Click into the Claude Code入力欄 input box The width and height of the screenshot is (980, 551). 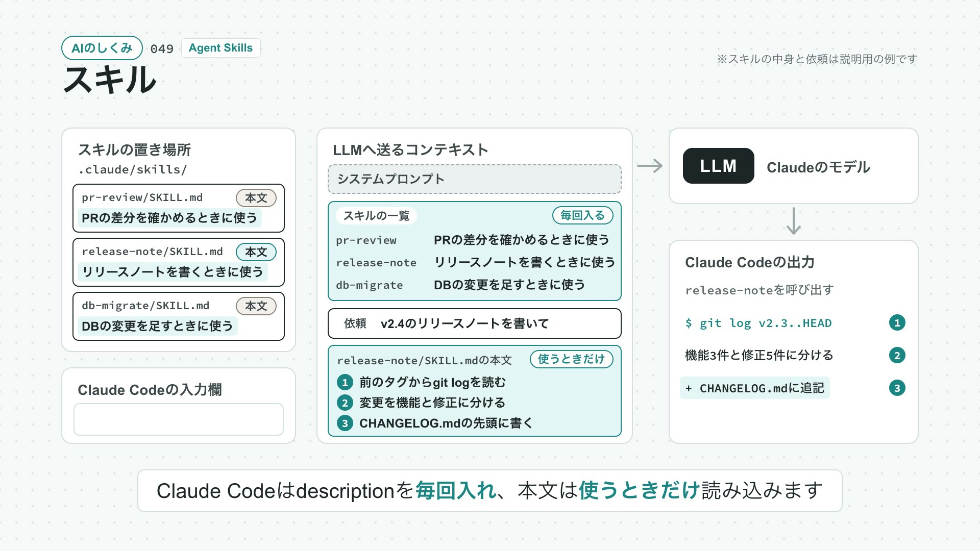(x=179, y=419)
